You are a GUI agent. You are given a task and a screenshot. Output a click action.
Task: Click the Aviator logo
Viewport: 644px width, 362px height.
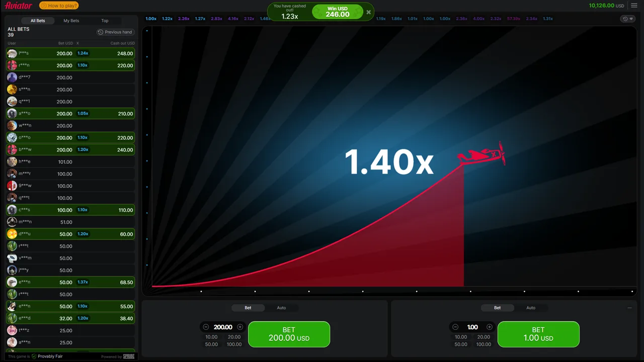coord(19,6)
